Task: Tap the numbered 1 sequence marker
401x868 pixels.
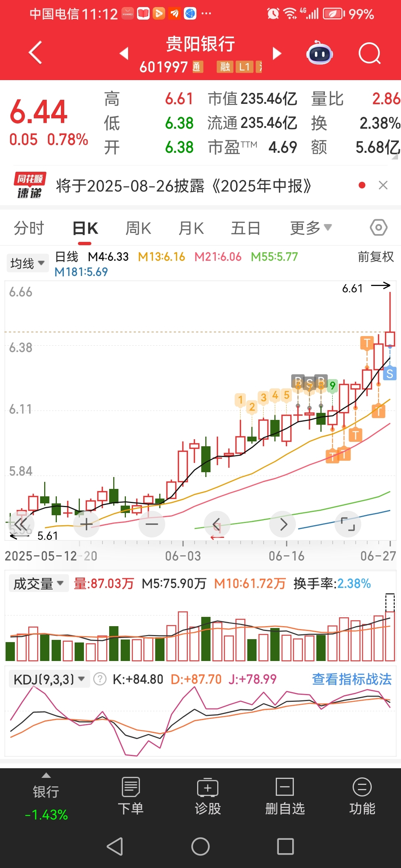Action: click(x=240, y=400)
